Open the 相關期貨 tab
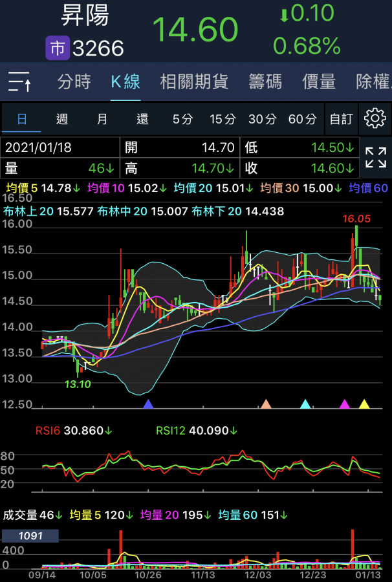This screenshot has height=582, width=392. pyautogui.click(x=194, y=82)
